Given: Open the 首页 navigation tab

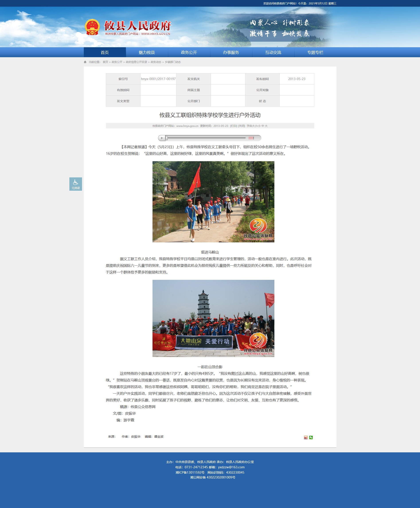Looking at the screenshot, I should click(105, 53).
